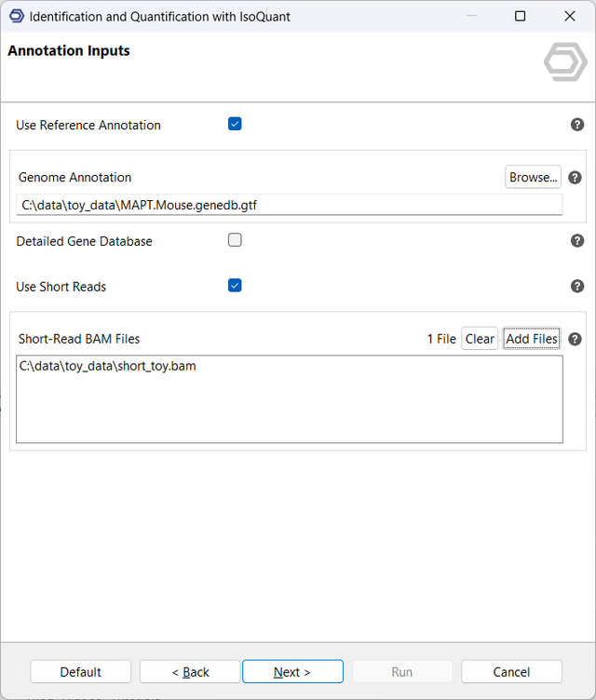
Task: Open help for Detailed Gene Database
Action: (x=577, y=240)
